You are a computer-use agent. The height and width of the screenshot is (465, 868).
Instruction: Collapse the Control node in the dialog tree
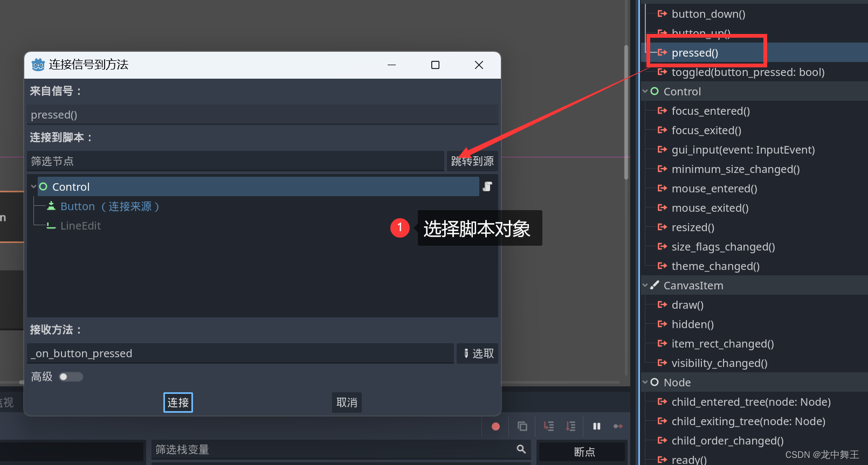(33, 186)
